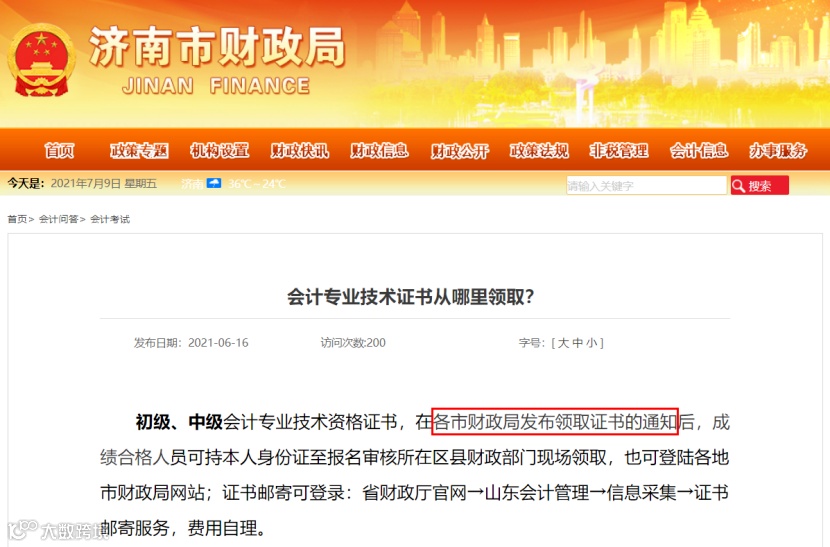
Task: Set font size to 小
Action: [592, 343]
